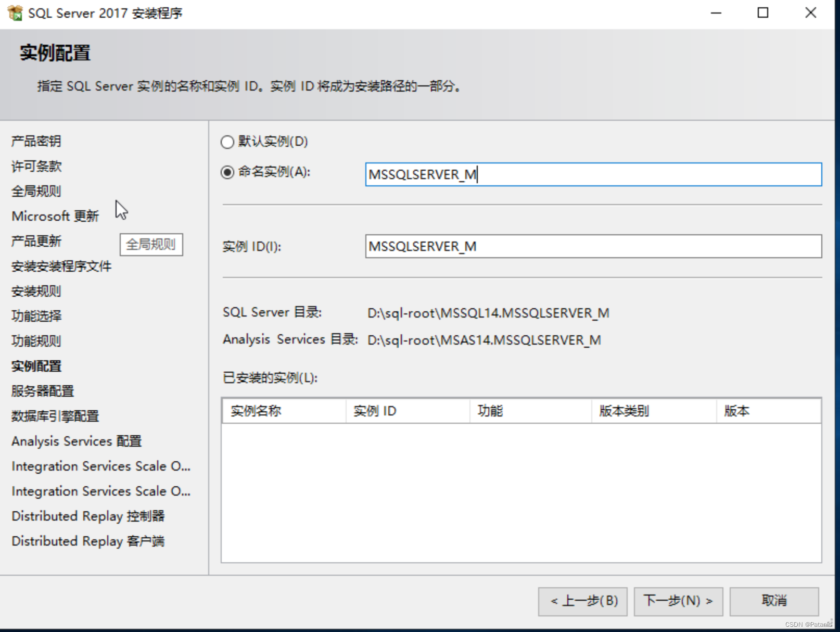This screenshot has width=840, height=632.
Task: Select the 实例配置 step in sidebar
Action: [x=36, y=366]
